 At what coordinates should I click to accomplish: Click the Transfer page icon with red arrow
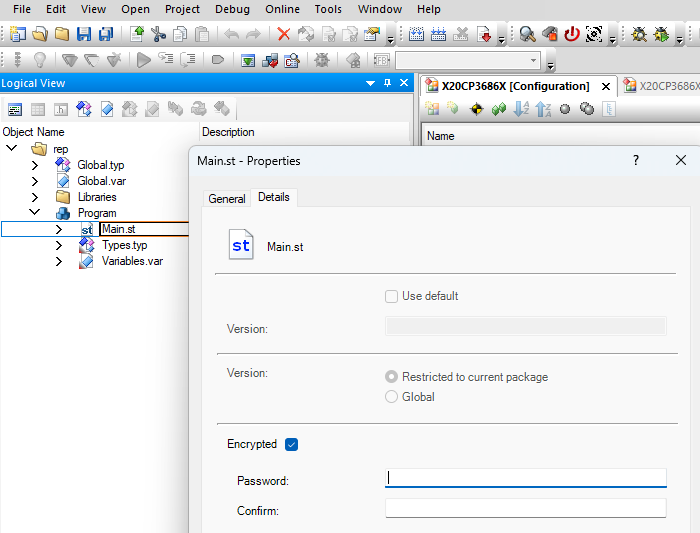483,34
